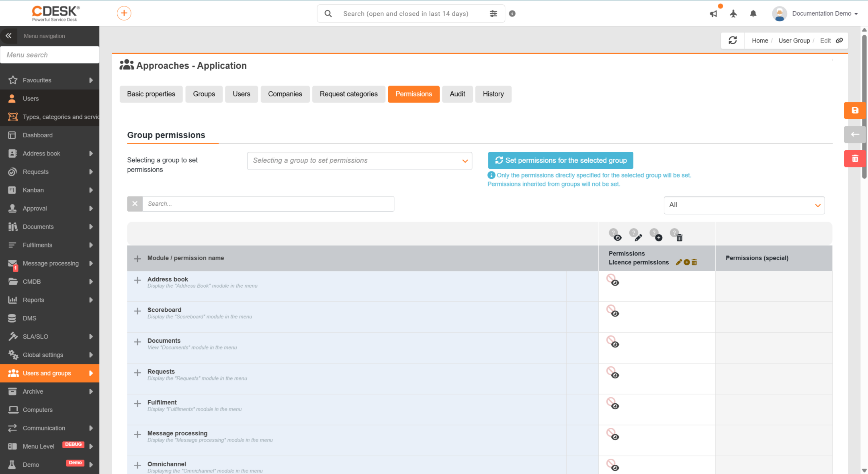868x474 pixels.
Task: Open search filter options sliders icon
Action: point(493,14)
